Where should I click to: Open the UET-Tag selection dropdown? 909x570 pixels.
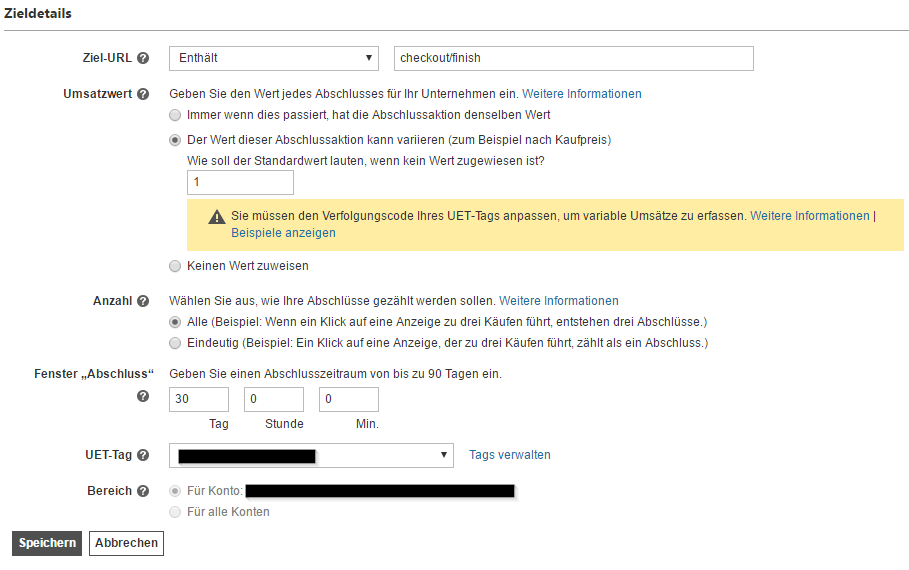[x=311, y=455]
